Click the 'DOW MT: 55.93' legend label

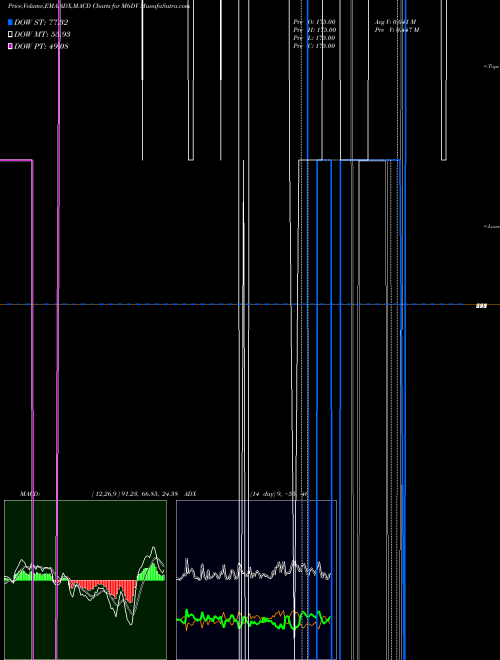42,35
